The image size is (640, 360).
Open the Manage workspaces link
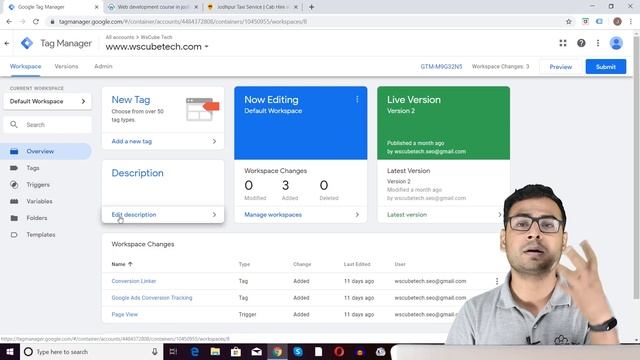273,215
